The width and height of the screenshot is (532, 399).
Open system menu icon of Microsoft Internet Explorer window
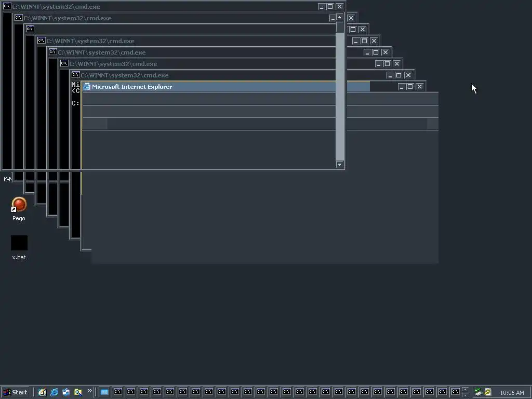tap(87, 87)
